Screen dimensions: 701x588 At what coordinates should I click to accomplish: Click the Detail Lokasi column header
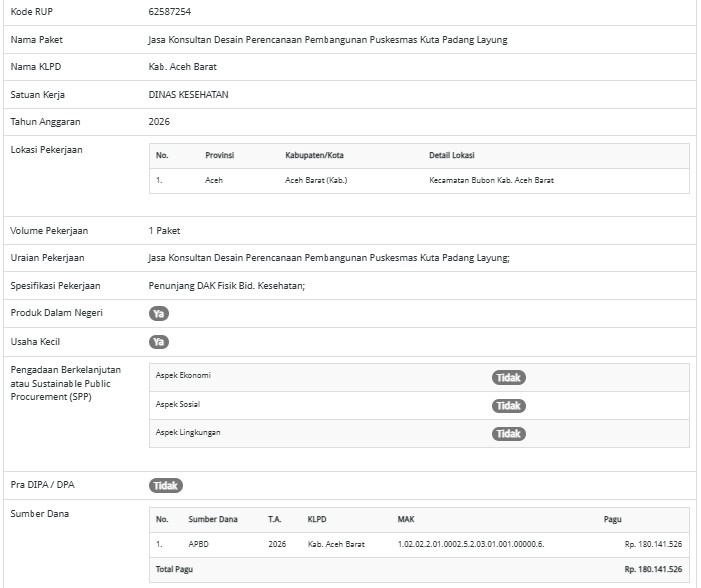point(451,155)
